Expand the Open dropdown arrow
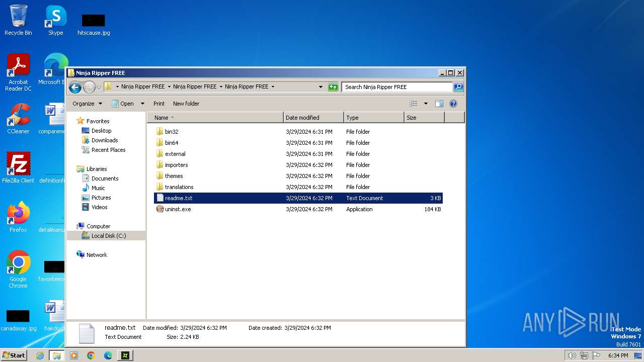Screen dimensions: 644x362 click(x=142, y=104)
